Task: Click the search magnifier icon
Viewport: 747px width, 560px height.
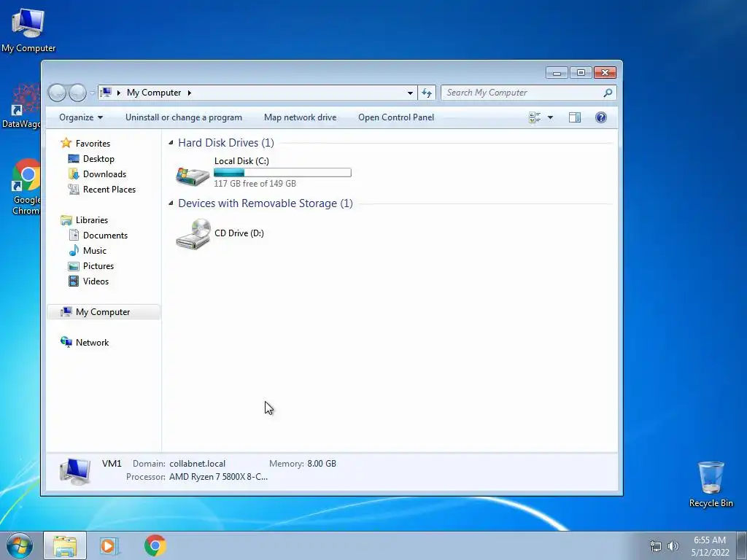Action: click(x=608, y=93)
